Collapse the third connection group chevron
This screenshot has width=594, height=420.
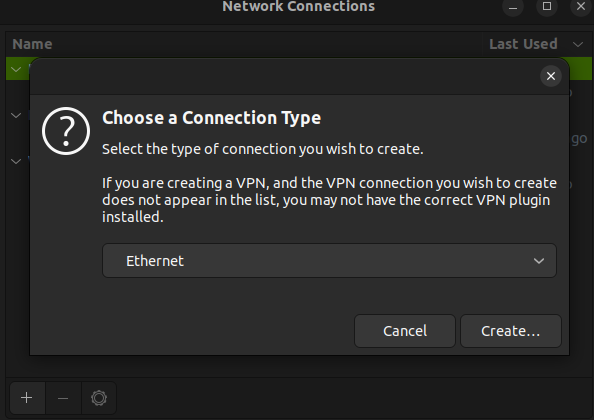[x=16, y=161]
